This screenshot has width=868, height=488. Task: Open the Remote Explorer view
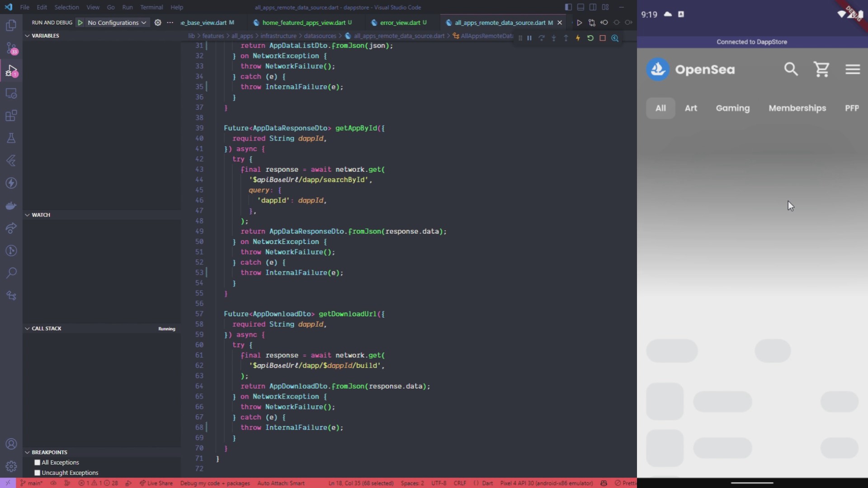point(11,93)
